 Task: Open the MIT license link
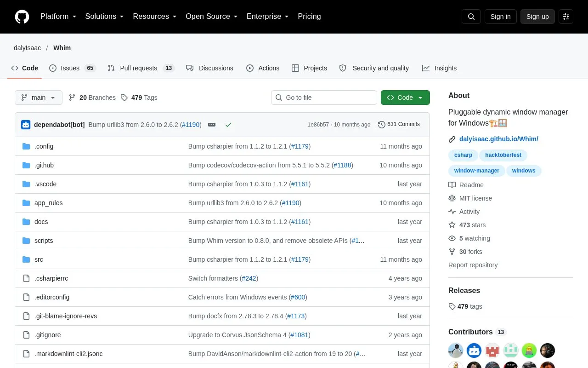coord(470,198)
